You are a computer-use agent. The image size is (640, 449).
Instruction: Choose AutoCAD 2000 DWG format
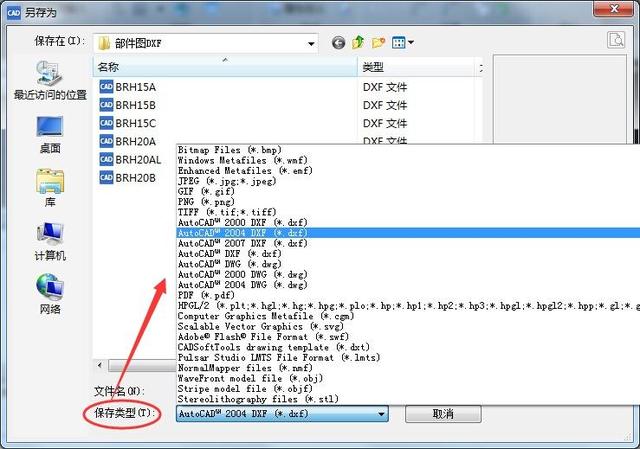click(408, 275)
